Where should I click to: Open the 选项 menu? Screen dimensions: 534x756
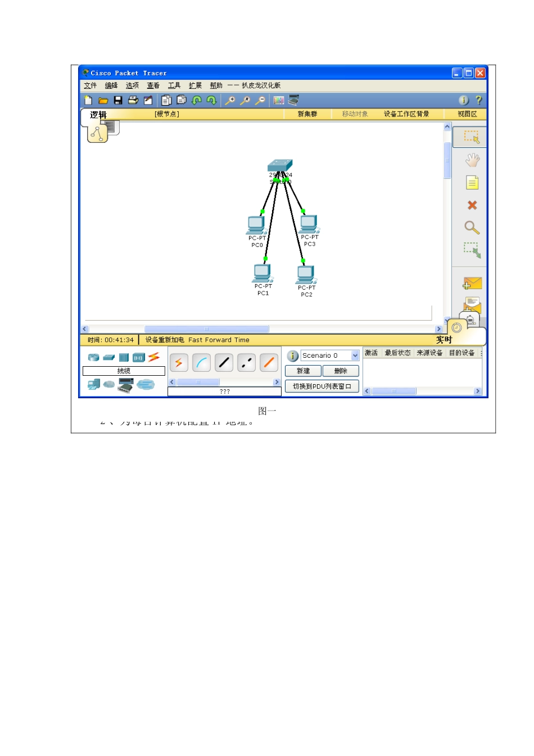coord(132,85)
